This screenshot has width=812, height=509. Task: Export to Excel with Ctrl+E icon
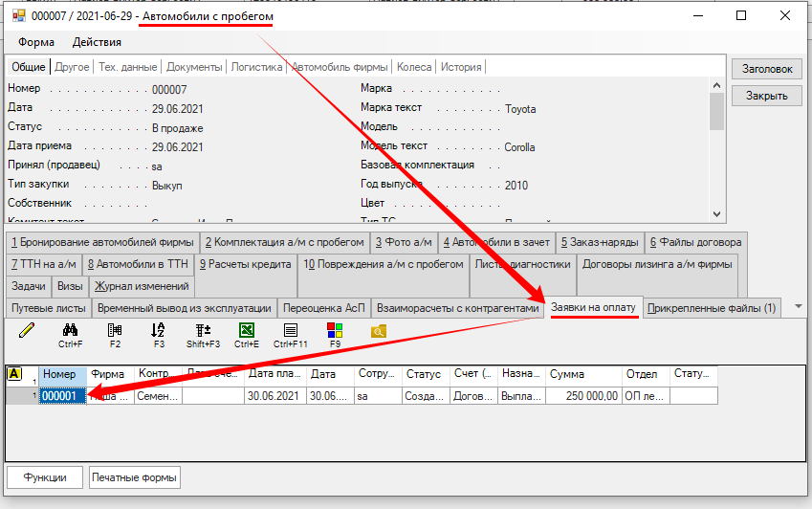(x=247, y=331)
